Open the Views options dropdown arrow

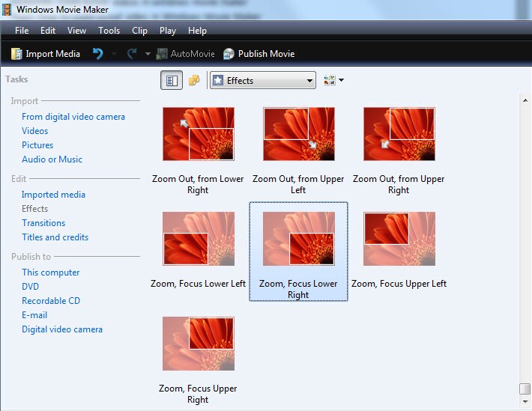point(342,80)
